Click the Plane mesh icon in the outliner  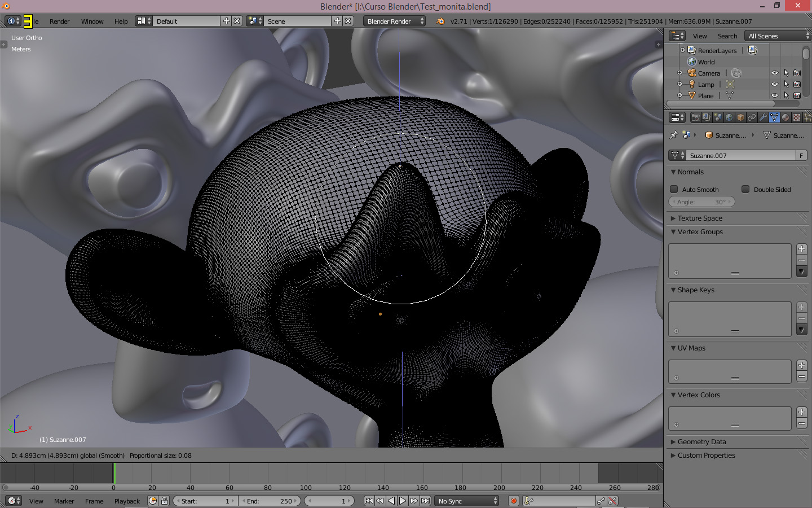pos(692,95)
